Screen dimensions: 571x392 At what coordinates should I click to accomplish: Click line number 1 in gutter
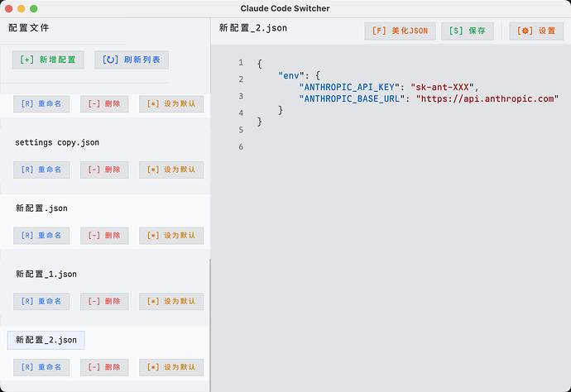point(241,63)
